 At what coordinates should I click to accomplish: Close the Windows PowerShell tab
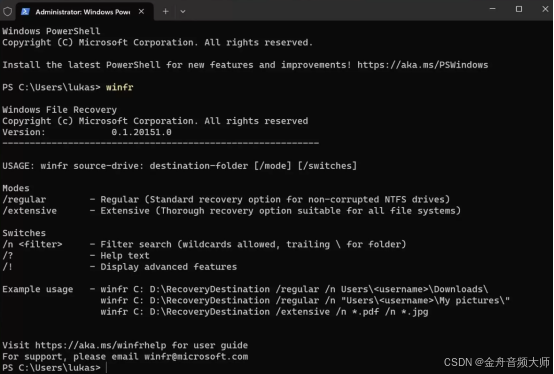(x=141, y=11)
